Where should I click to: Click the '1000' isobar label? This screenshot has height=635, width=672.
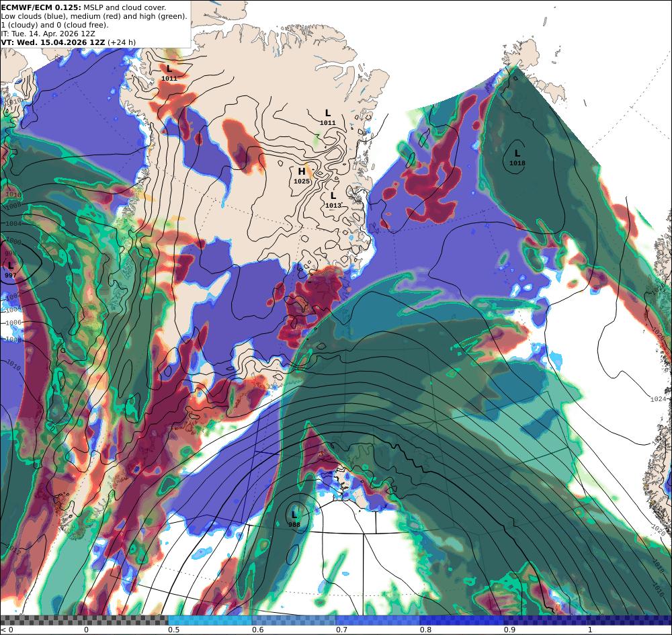point(13,242)
